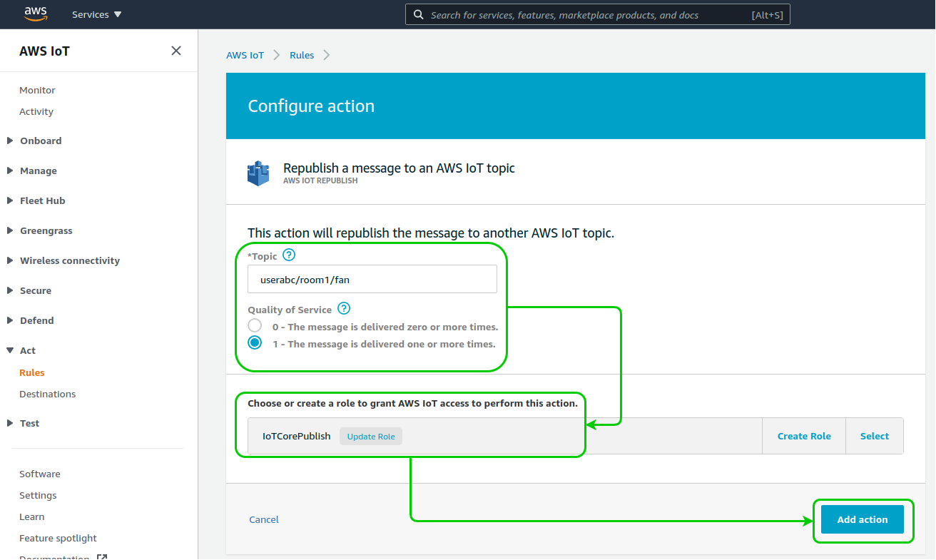
Task: Open Monitor in the sidebar
Action: click(37, 90)
